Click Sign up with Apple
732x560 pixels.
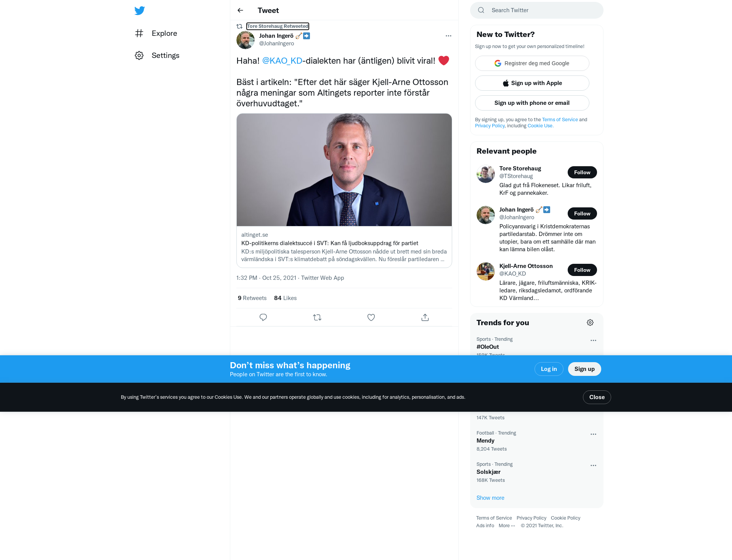(532, 83)
